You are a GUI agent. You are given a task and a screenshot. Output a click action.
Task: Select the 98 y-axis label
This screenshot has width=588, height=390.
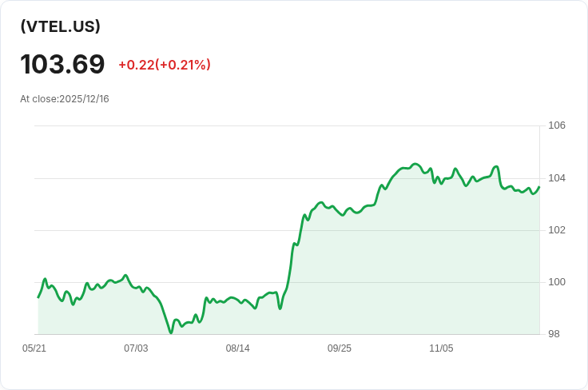554,334
